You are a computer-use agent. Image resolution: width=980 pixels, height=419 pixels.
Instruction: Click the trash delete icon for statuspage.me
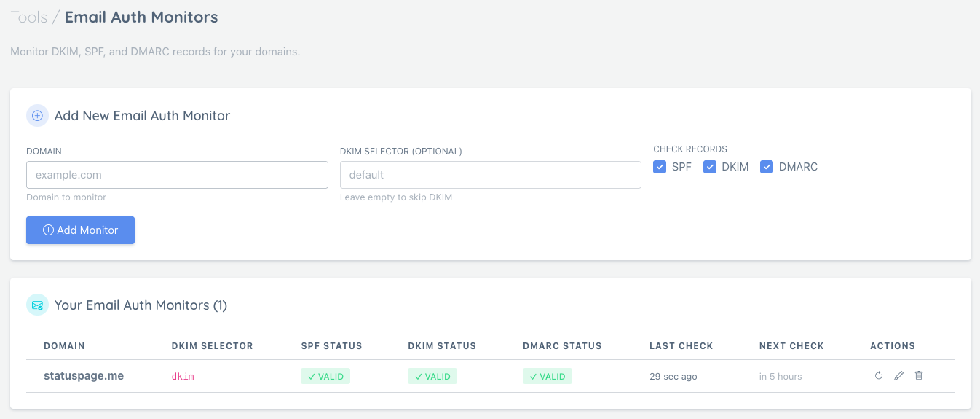tap(919, 376)
